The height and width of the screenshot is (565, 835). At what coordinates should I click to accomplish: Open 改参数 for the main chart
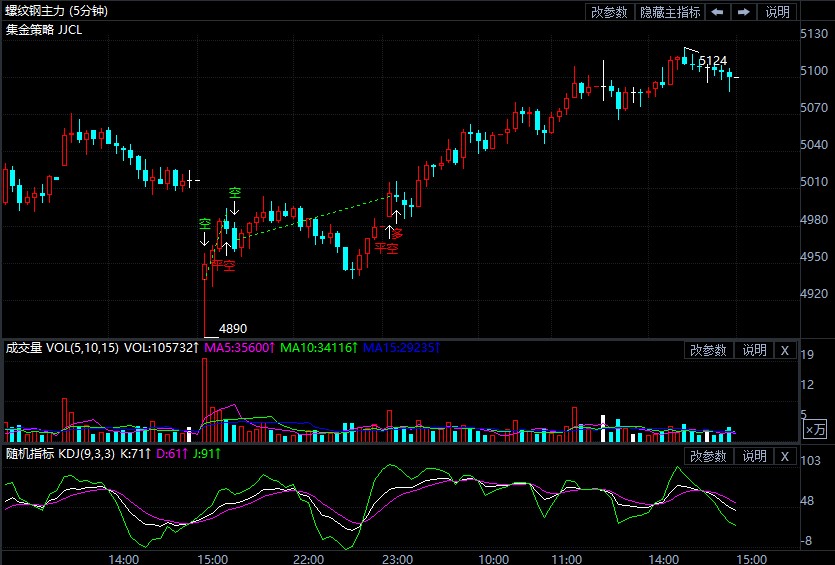(x=609, y=12)
